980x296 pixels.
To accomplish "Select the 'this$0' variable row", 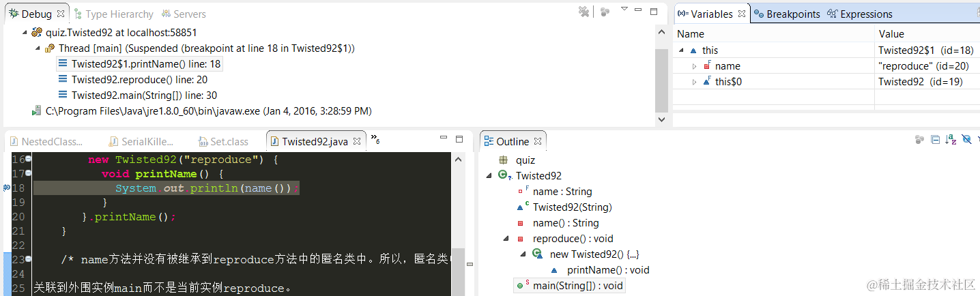I will 827,81.
